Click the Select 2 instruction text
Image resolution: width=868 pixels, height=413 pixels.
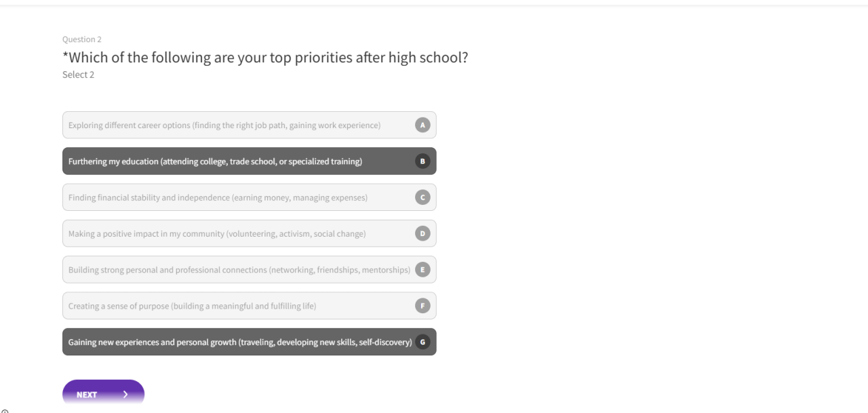click(78, 75)
